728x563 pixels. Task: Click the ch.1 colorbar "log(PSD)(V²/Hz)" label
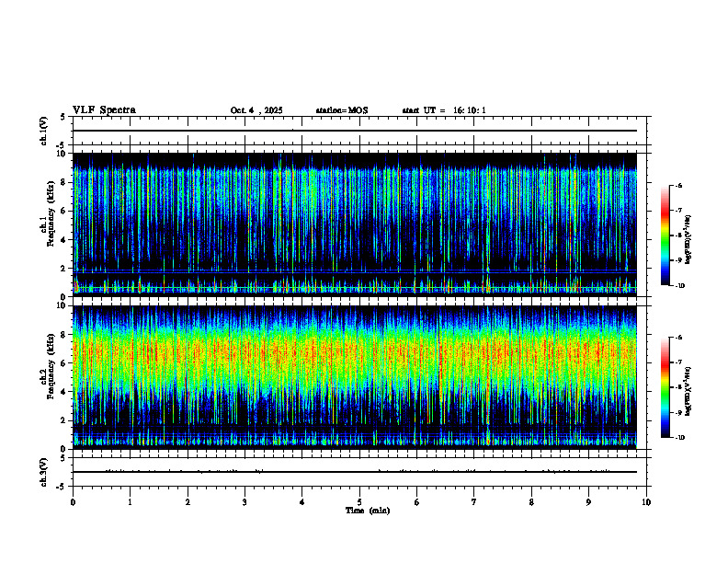[688, 240]
